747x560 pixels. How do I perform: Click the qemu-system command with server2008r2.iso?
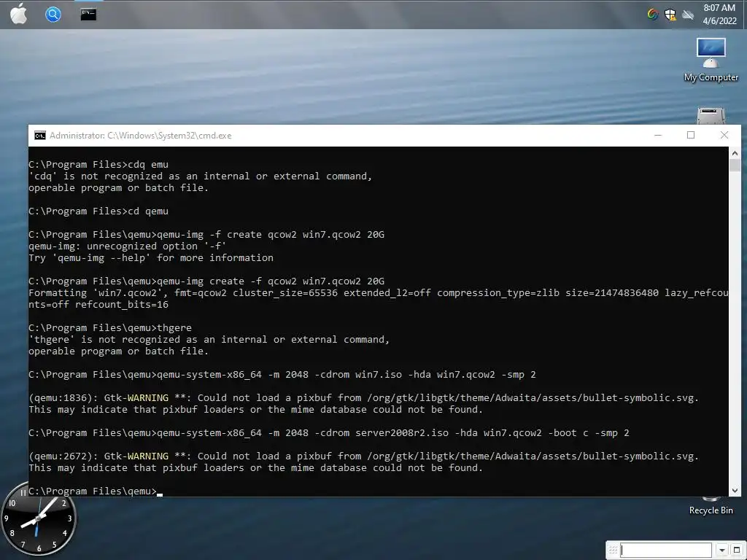coord(329,433)
